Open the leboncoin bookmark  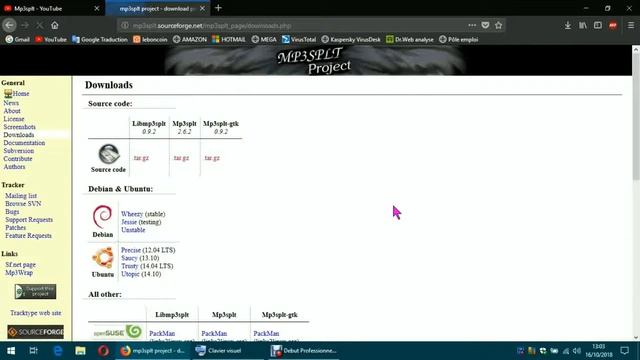tap(150, 40)
